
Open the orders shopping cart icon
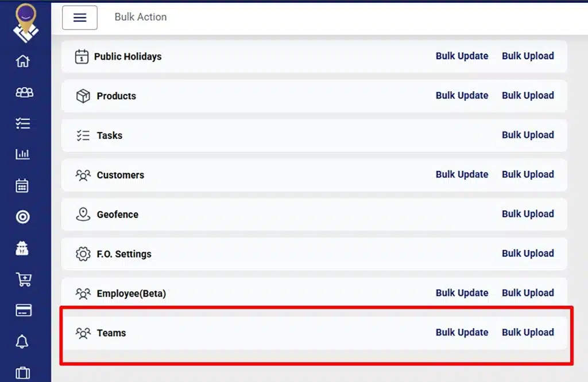pyautogui.click(x=23, y=279)
